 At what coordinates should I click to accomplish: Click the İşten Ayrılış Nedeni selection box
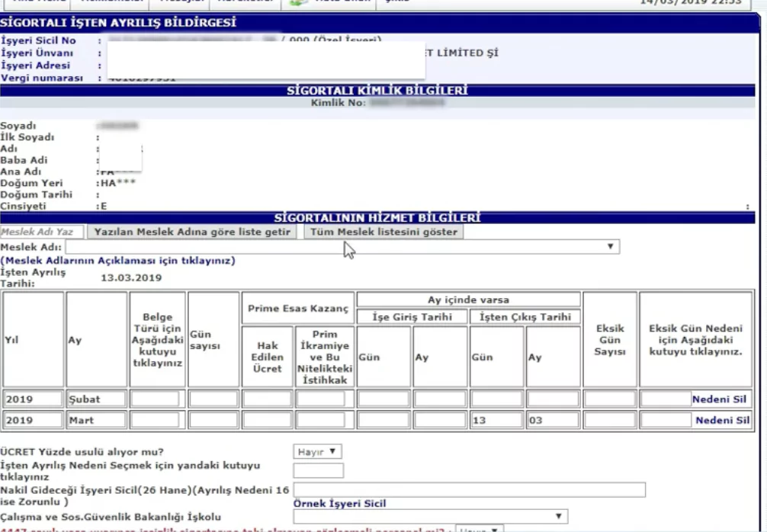click(x=318, y=470)
